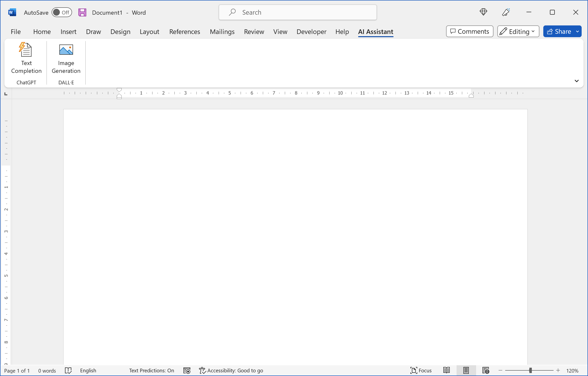Viewport: 588px width, 376px height.
Task: Open the Editing mode dropdown
Action: [x=518, y=32]
